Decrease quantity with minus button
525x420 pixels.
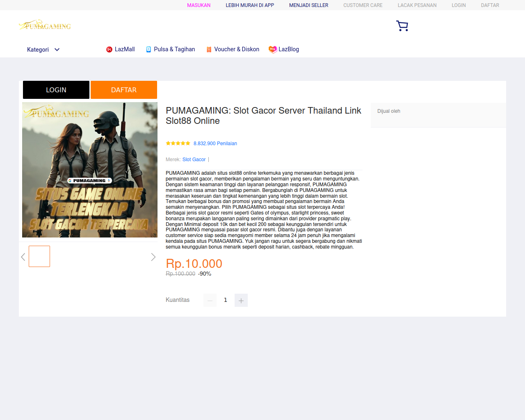(x=210, y=300)
